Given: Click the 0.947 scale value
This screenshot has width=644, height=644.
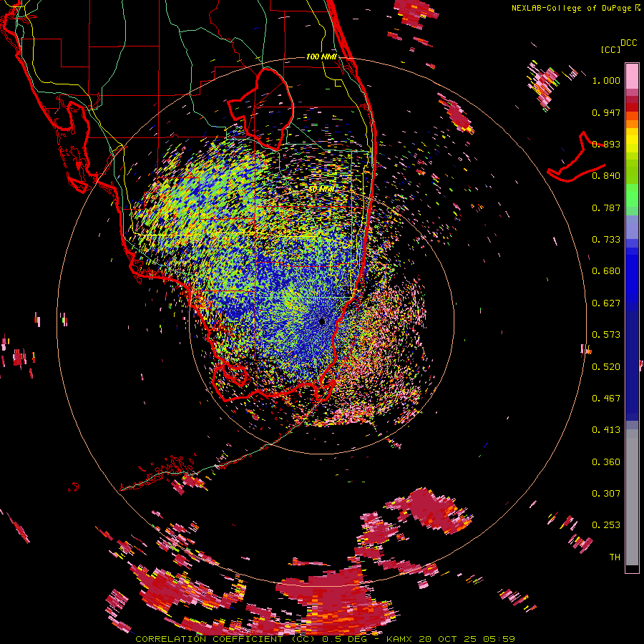Looking at the screenshot, I should (606, 112).
